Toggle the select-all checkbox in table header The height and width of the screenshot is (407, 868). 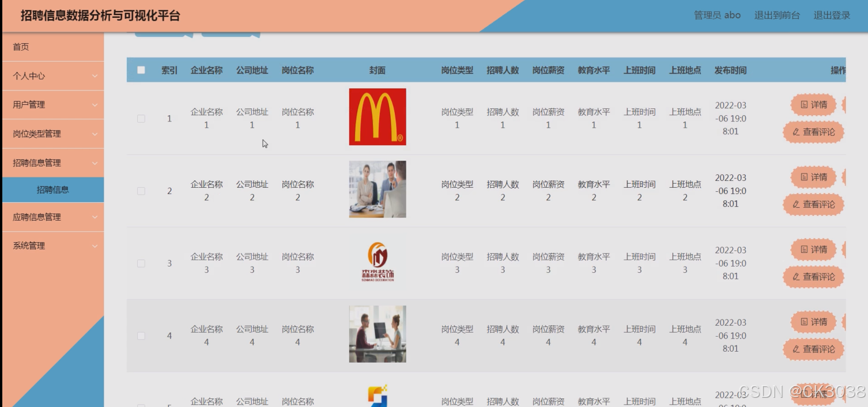[x=141, y=70]
